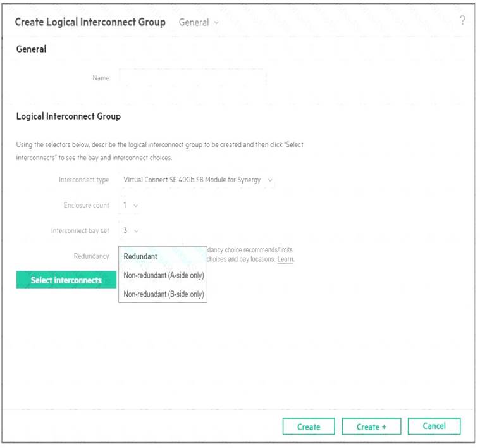Click the Create + button

coord(371,426)
